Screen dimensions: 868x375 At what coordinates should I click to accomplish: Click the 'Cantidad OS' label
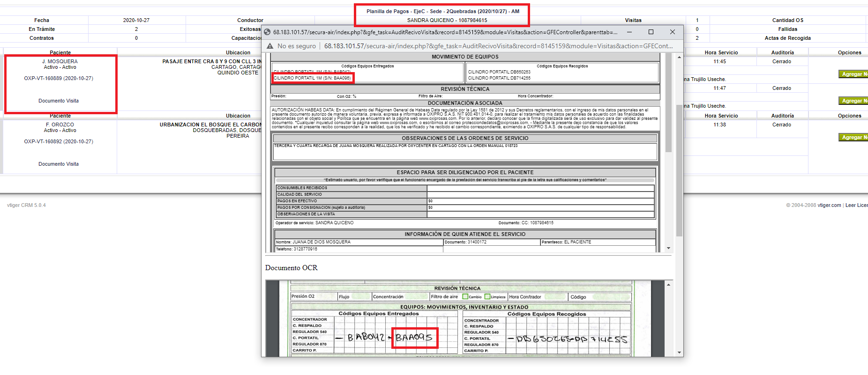coord(788,20)
